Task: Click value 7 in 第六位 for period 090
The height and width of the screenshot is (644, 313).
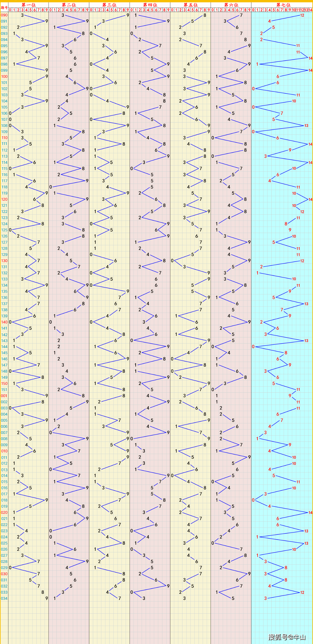Action: pyautogui.click(x=241, y=15)
